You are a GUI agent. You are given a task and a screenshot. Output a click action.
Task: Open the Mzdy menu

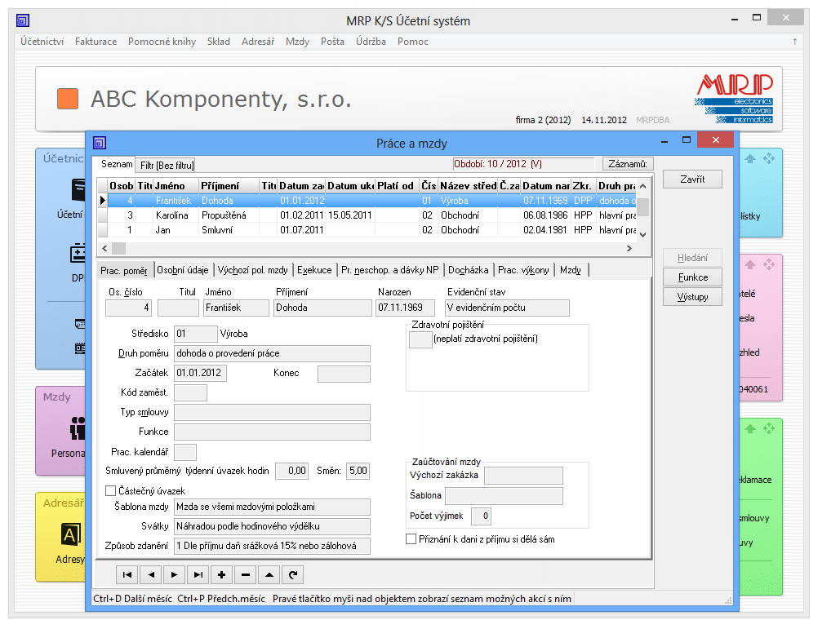[x=297, y=42]
